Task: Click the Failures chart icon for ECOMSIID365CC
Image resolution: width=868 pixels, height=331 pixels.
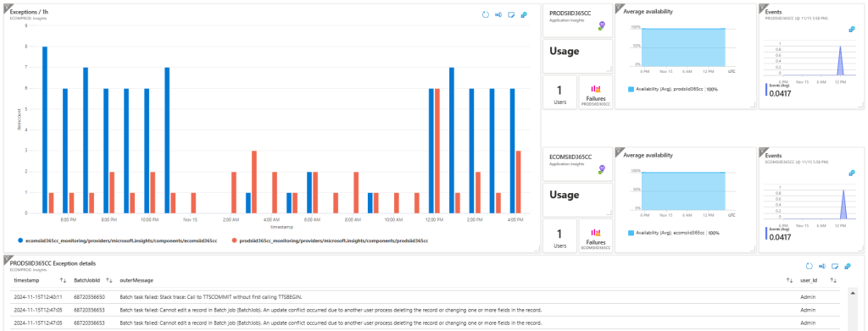Action: point(596,232)
